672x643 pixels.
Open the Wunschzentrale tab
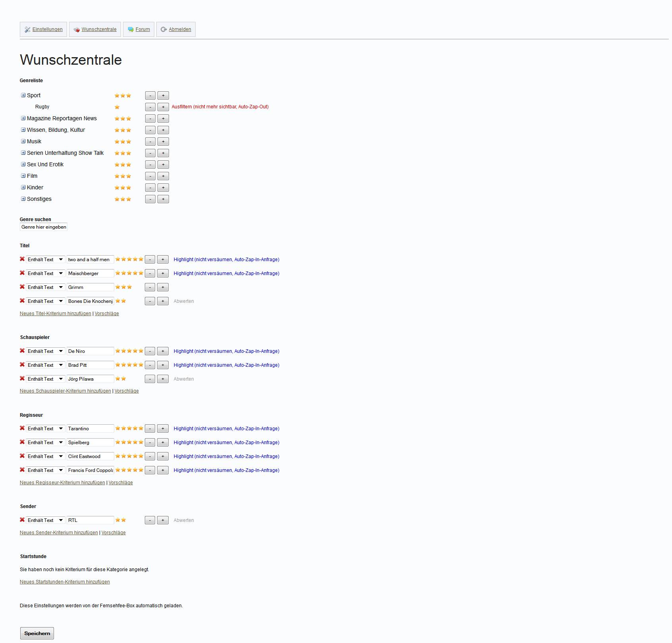95,29
